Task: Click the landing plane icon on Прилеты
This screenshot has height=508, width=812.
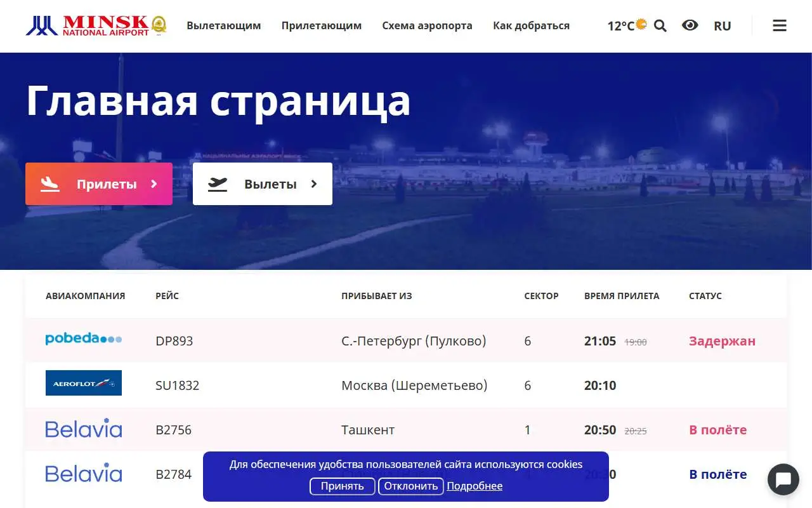Action: (49, 184)
